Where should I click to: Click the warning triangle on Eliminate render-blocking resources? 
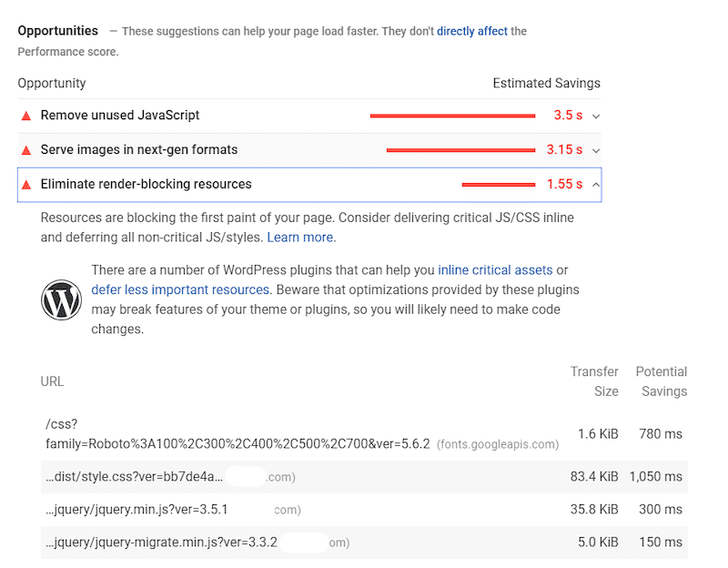26,185
